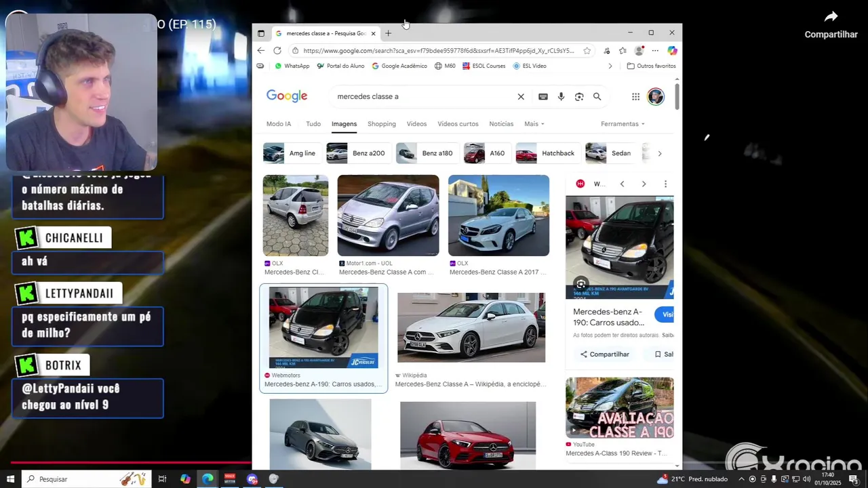Launch the Copilot sidebar icon
Screen dimensions: 868x488
(672, 50)
